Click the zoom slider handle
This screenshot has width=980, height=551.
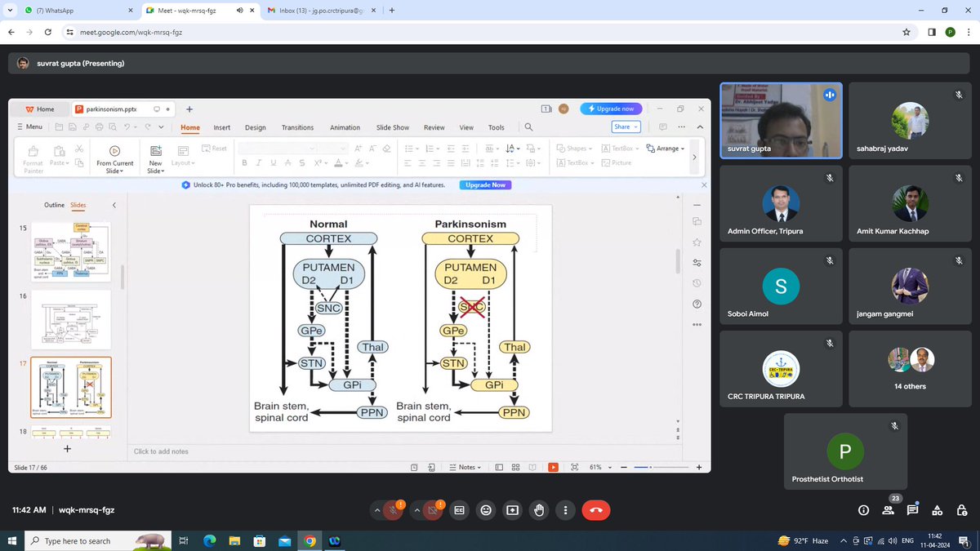pyautogui.click(x=649, y=467)
